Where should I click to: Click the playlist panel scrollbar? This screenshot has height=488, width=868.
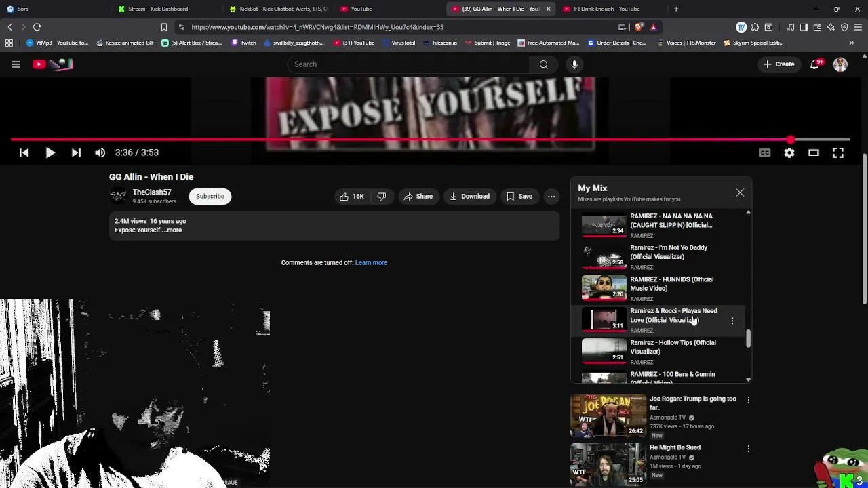pyautogui.click(x=748, y=339)
